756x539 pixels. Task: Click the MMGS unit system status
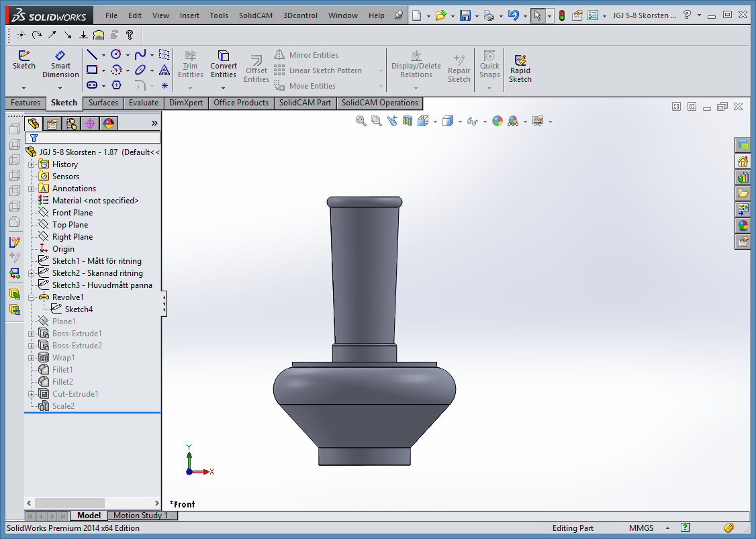tap(641, 528)
